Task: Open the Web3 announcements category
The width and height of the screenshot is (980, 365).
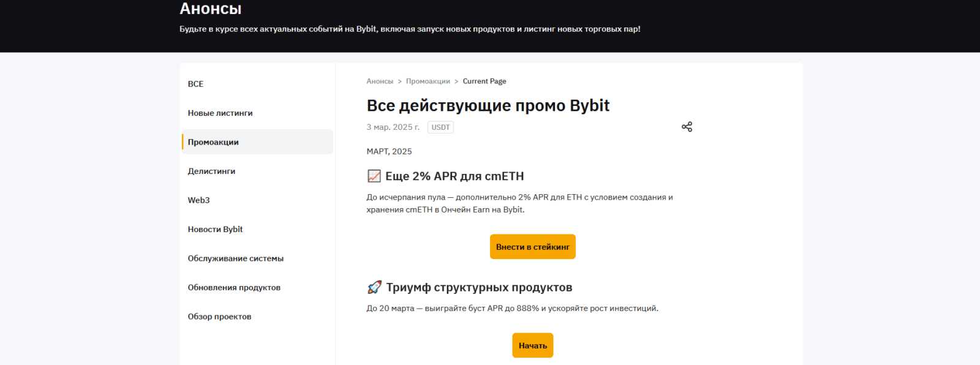Action: (x=198, y=200)
